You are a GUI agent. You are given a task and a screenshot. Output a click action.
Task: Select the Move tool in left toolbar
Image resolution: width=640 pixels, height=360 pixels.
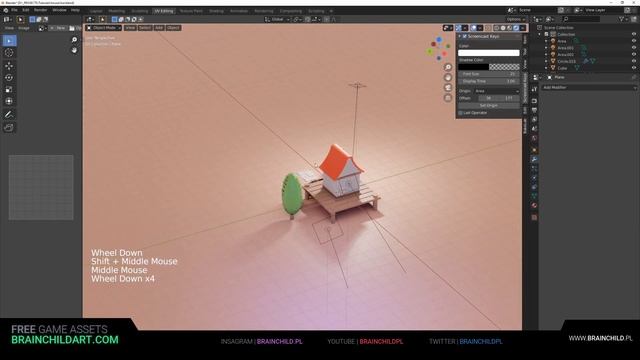(9, 65)
